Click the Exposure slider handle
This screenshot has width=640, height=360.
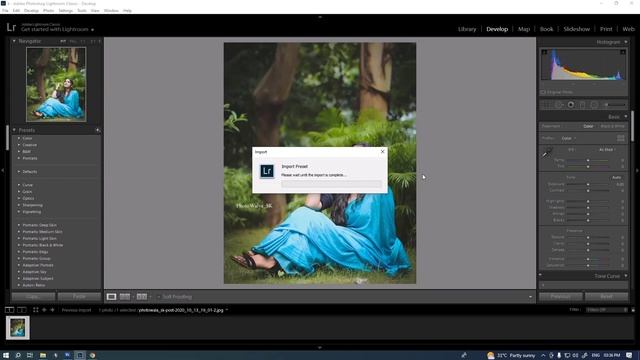(x=588, y=184)
